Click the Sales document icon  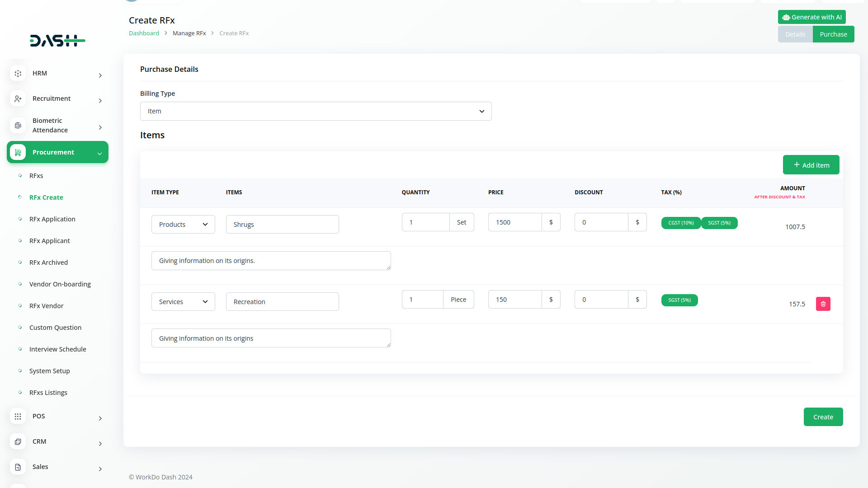tap(18, 467)
